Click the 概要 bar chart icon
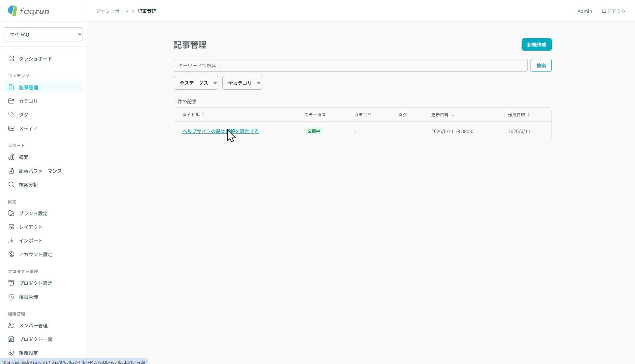Screen dimensions: 635x364 (11, 157)
